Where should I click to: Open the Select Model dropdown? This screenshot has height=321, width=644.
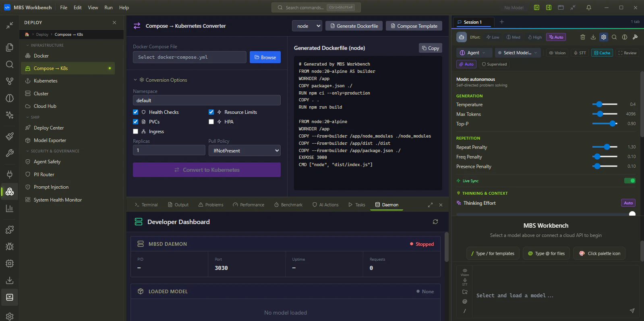[518, 53]
